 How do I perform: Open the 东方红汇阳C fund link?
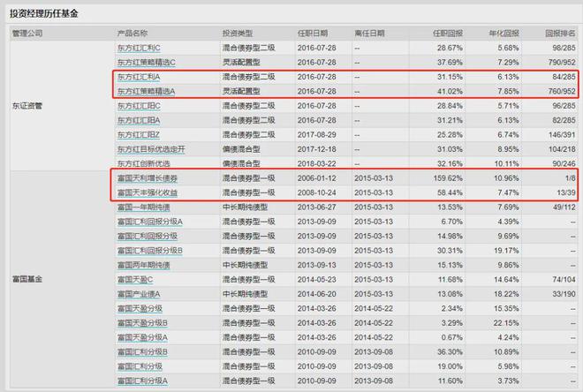pyautogui.click(x=139, y=106)
